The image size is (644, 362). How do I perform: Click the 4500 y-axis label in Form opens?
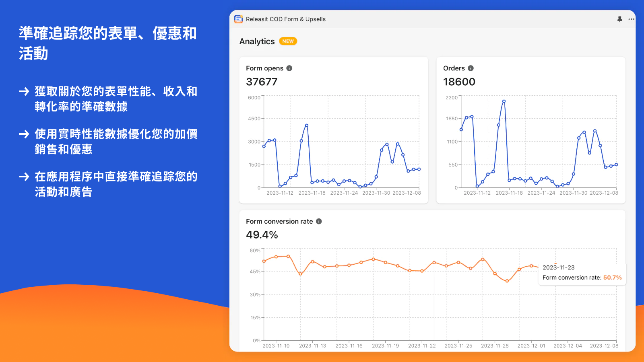pos(254,119)
